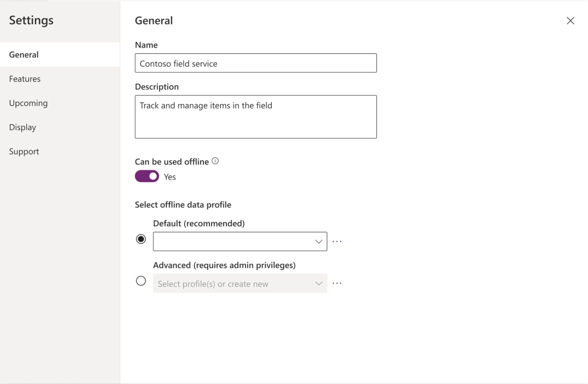This screenshot has width=588, height=384.
Task: Open the ellipsis menu beside Advanced profile selector
Action: coord(337,283)
